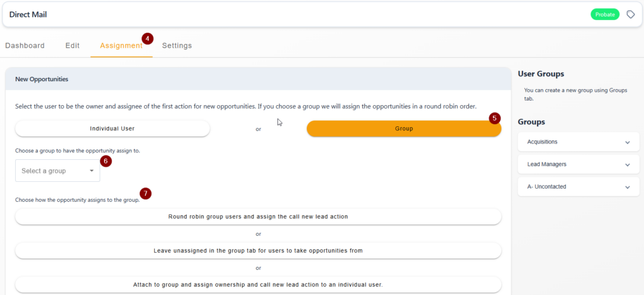Choose Leave unassigned in group tab option
Image resolution: width=644 pixels, height=295 pixels.
click(x=258, y=250)
